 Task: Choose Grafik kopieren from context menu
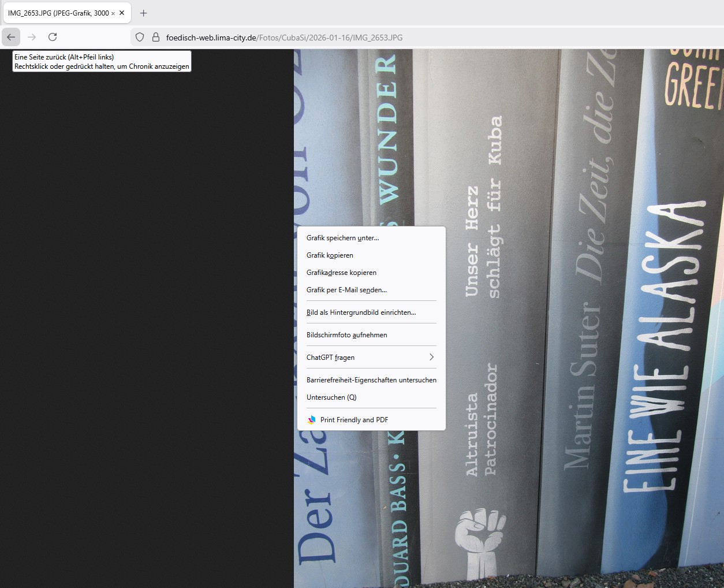[x=330, y=255]
